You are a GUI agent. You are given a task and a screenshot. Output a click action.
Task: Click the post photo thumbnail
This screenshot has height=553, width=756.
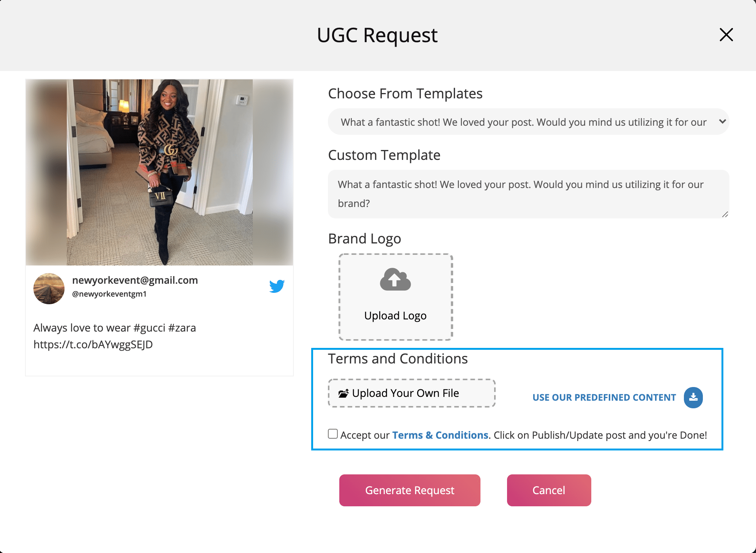(159, 172)
